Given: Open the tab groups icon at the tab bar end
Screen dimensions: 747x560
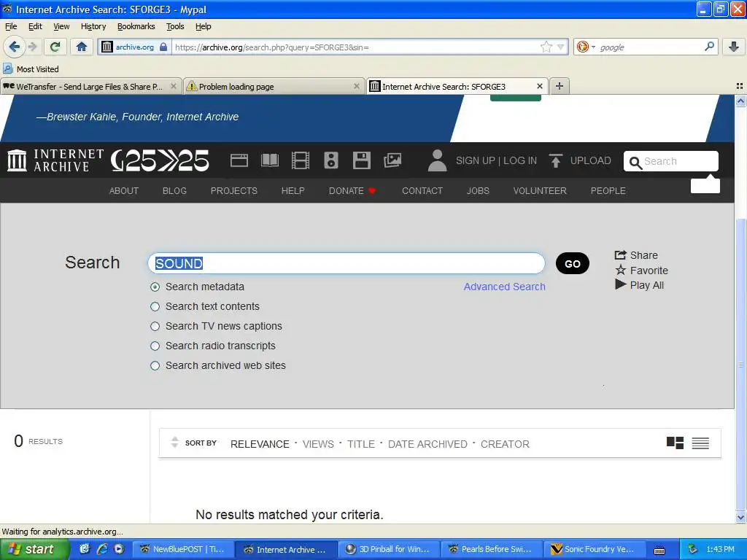Looking at the screenshot, I should 740,86.
